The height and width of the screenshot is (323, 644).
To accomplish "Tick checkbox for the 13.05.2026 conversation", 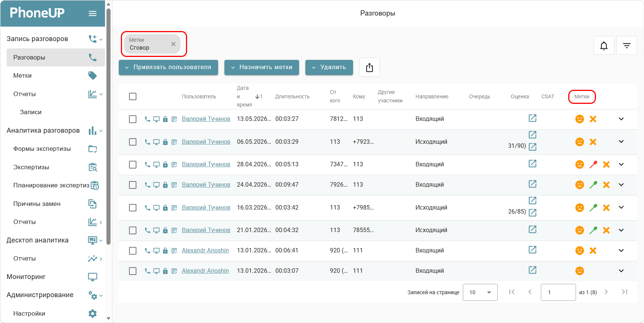I will pyautogui.click(x=133, y=119).
